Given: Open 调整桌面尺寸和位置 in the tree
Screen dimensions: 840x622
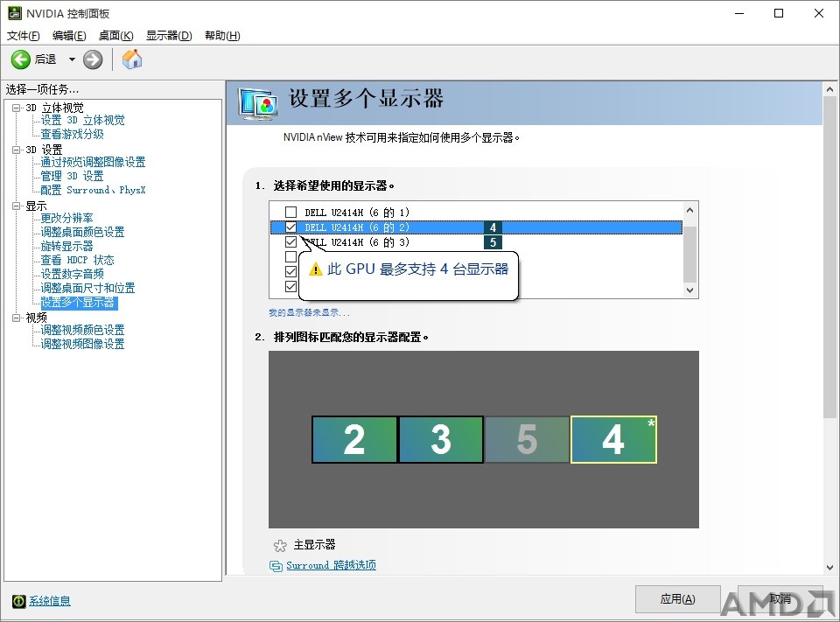Looking at the screenshot, I should pos(87,288).
